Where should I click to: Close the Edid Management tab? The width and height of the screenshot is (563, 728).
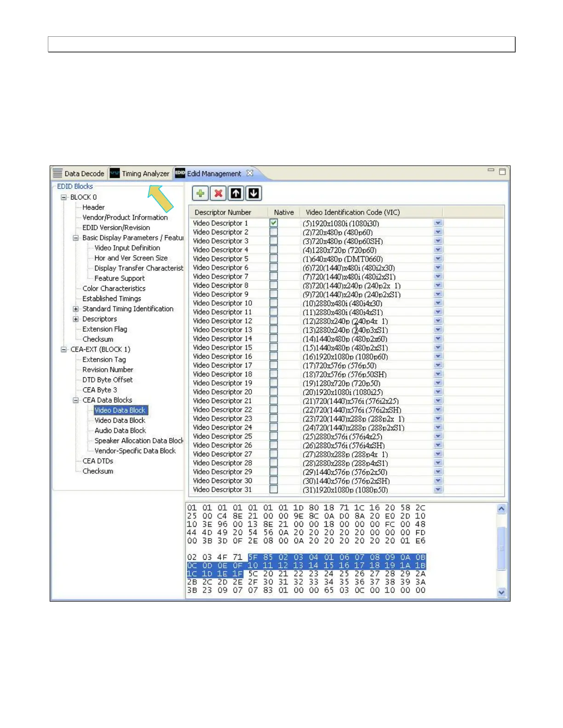coord(250,173)
